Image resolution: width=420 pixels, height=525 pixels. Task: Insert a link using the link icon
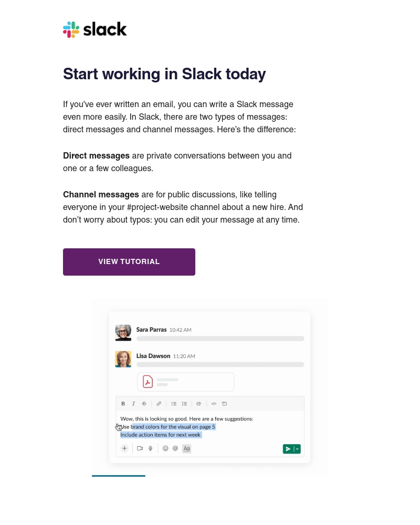click(159, 404)
